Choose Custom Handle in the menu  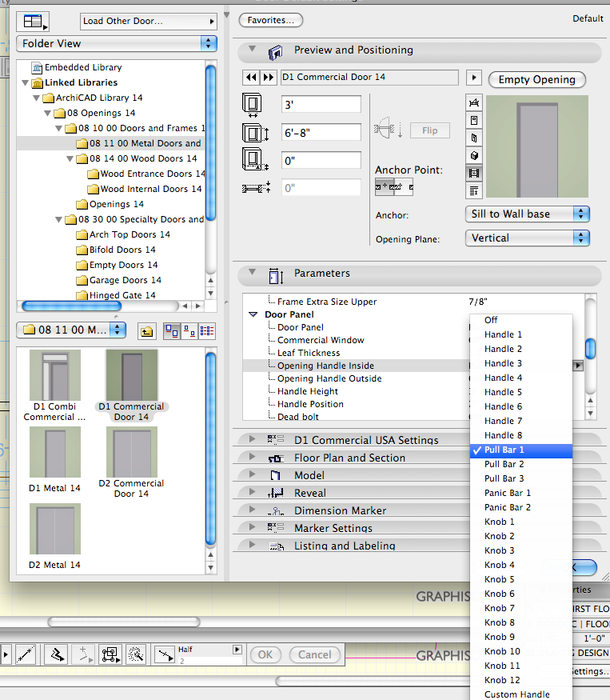(521, 694)
